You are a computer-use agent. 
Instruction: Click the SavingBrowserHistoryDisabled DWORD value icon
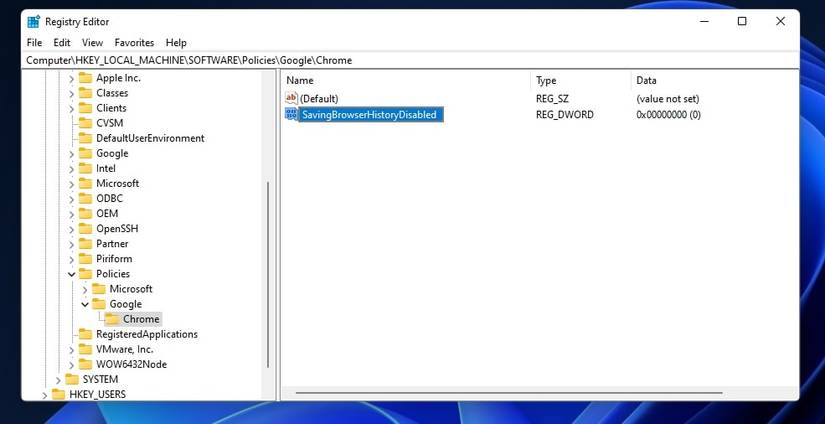click(291, 114)
